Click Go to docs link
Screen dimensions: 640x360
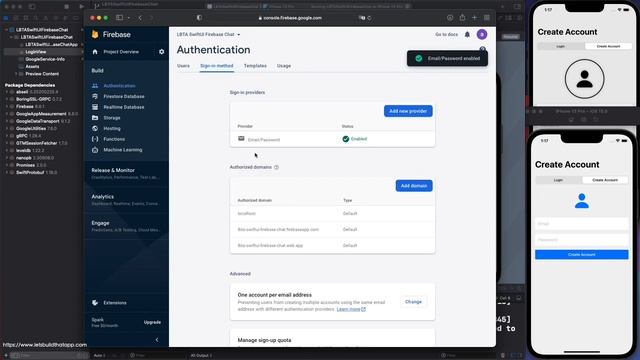(x=447, y=35)
